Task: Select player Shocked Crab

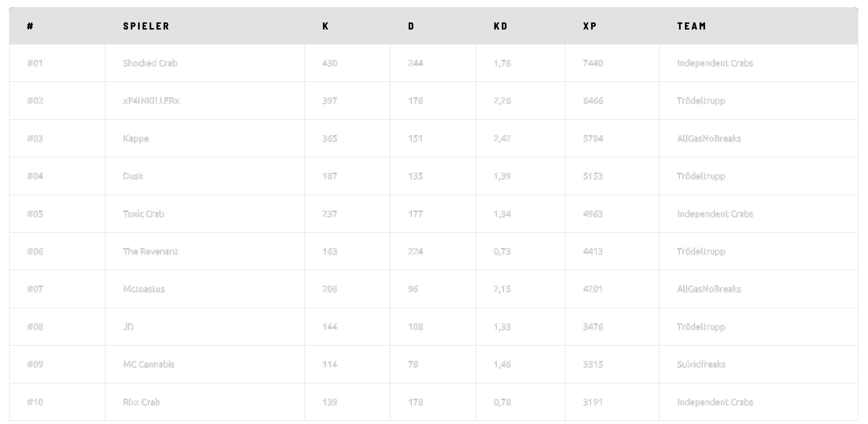Action: (x=150, y=63)
